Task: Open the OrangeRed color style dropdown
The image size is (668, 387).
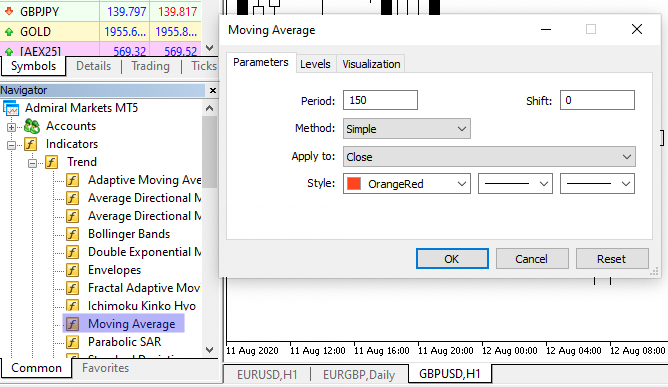Action: (x=406, y=184)
